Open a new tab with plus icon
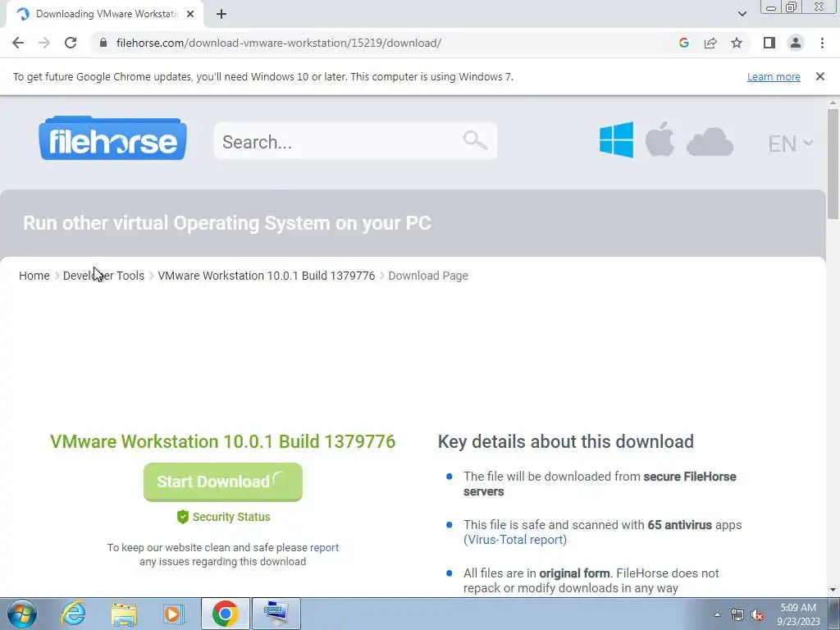This screenshot has height=630, width=840. [x=221, y=14]
